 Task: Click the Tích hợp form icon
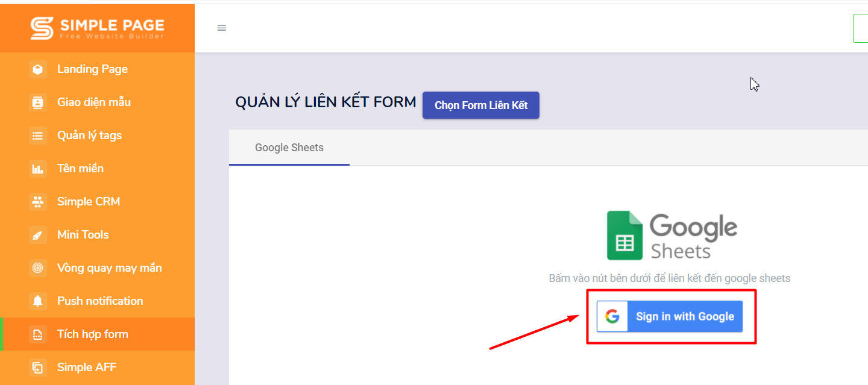point(38,334)
